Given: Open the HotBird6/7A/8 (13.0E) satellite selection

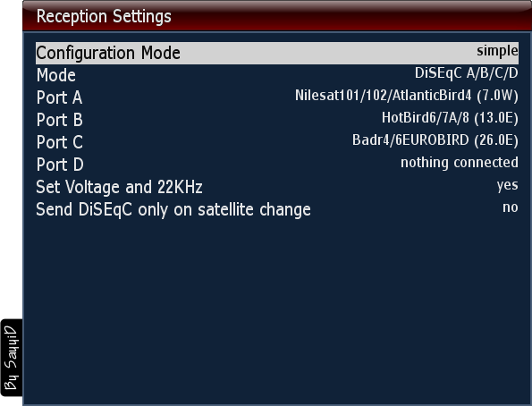Looking at the screenshot, I should point(450,118).
